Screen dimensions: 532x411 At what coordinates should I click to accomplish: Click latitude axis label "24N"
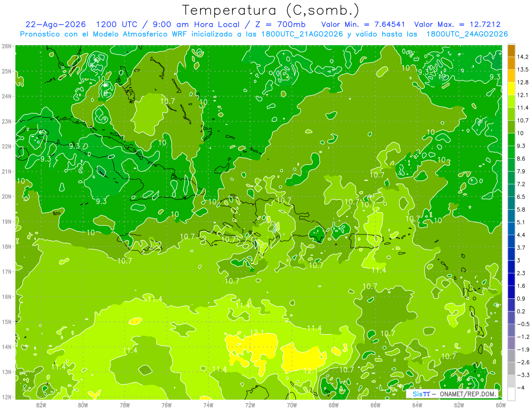coord(7,96)
